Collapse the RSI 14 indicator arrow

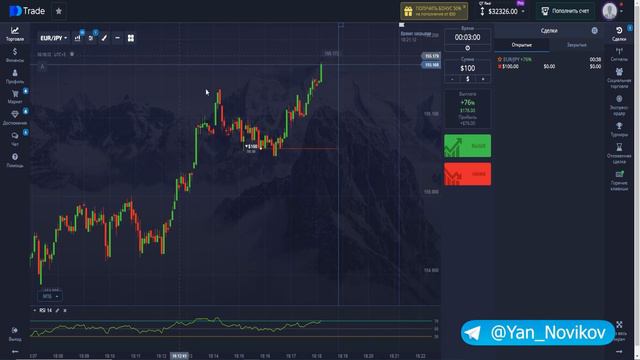point(35,311)
